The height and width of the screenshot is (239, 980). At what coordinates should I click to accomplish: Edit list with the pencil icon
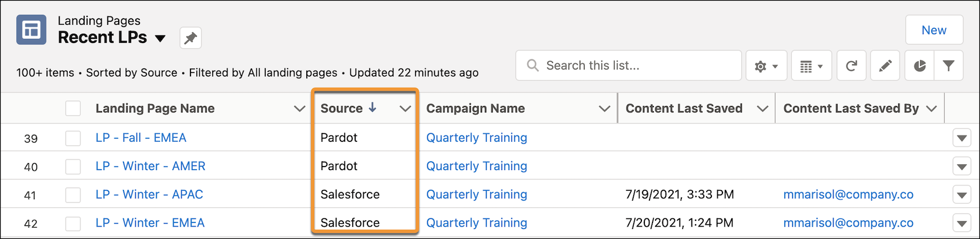coord(885,66)
